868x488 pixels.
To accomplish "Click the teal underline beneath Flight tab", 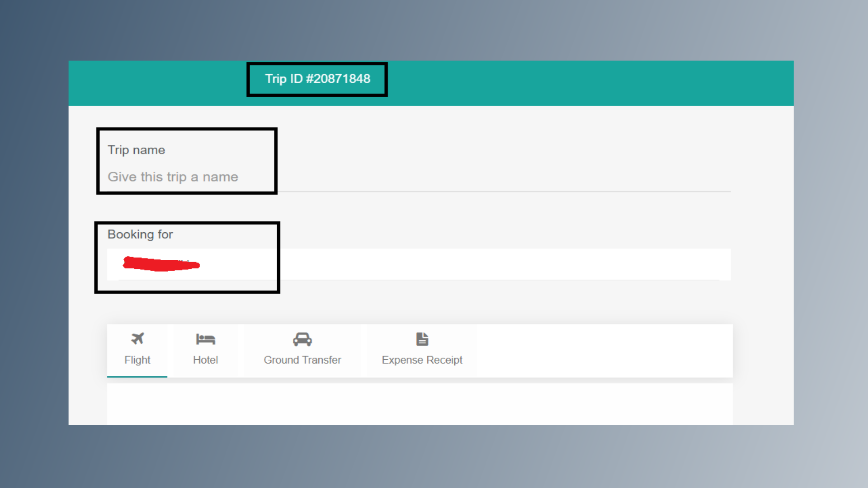I will pos(137,376).
